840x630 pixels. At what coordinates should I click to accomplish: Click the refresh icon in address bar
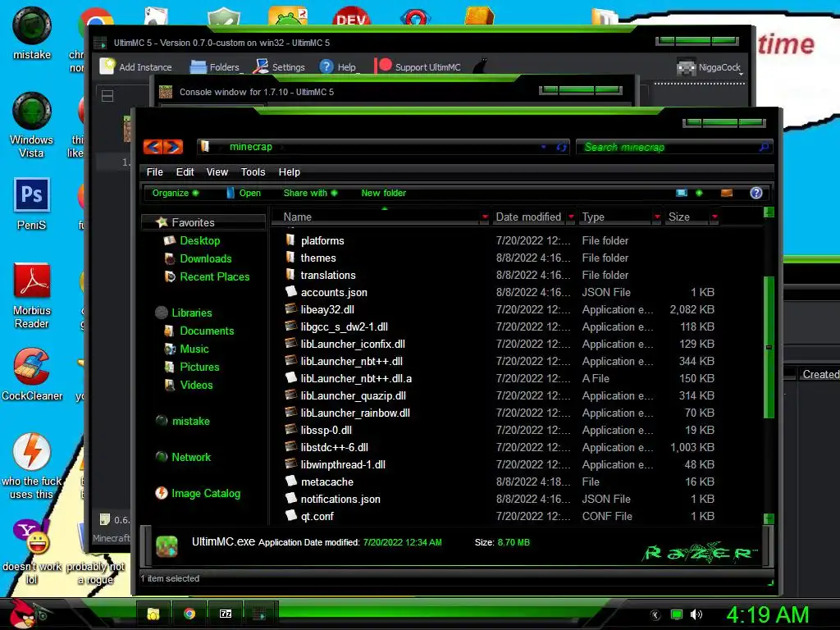click(561, 147)
